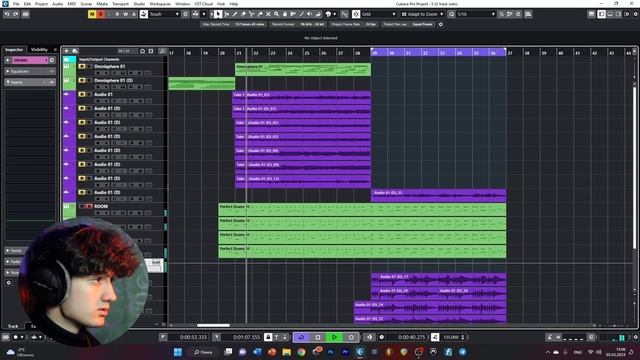Click the Iterative Quantize icon
Viewport: 640px width, 360px height.
(502, 14)
